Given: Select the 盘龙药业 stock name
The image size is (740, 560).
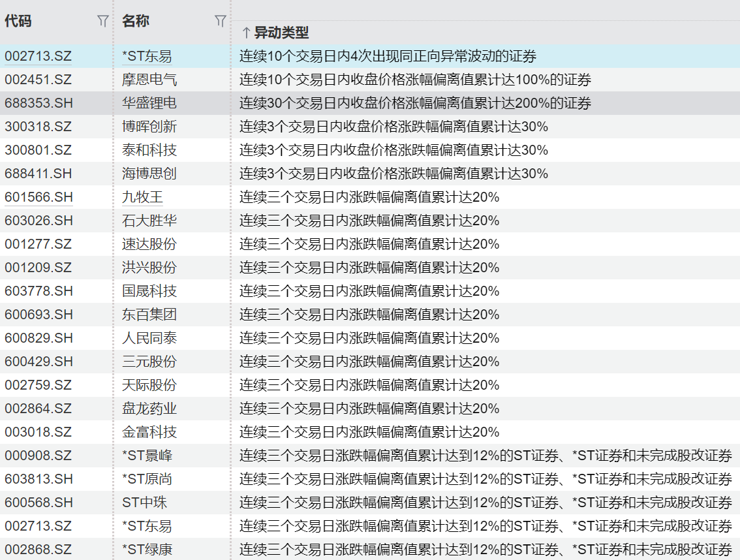Looking at the screenshot, I should [149, 409].
